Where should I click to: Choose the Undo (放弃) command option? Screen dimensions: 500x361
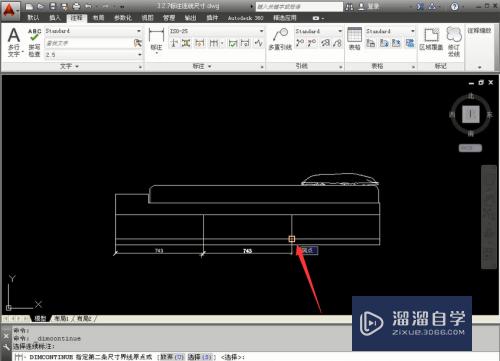[172, 357]
